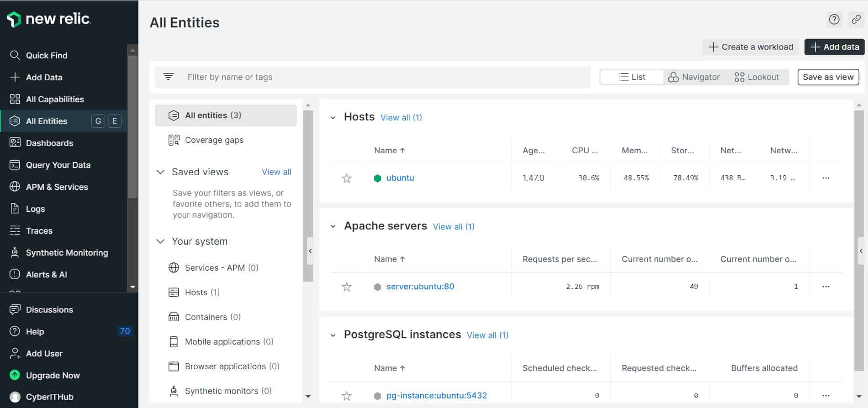
Task: Collapse the Hosts section chevron
Action: (333, 118)
